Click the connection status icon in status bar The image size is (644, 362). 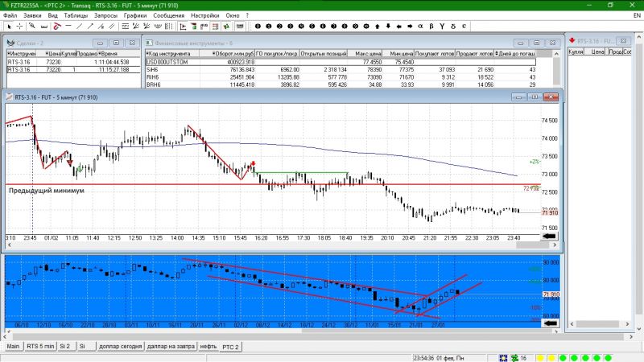(514, 358)
